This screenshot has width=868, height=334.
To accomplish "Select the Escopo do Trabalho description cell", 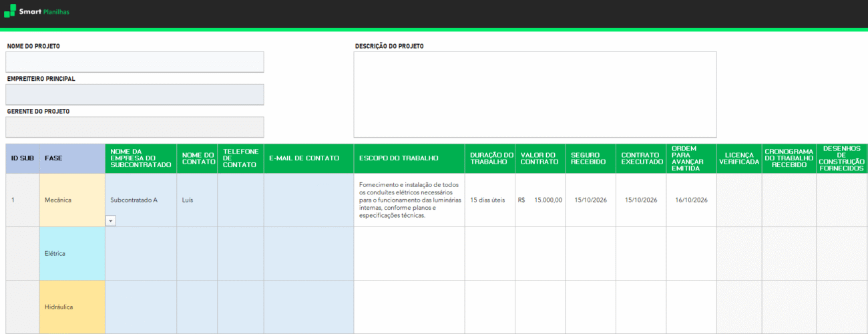I will [409, 200].
